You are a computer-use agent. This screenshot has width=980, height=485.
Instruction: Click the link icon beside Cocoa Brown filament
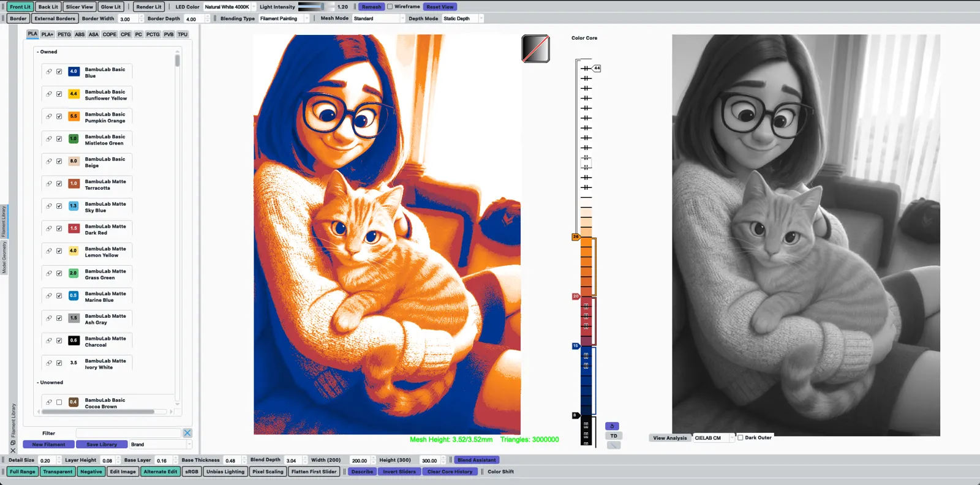click(49, 402)
